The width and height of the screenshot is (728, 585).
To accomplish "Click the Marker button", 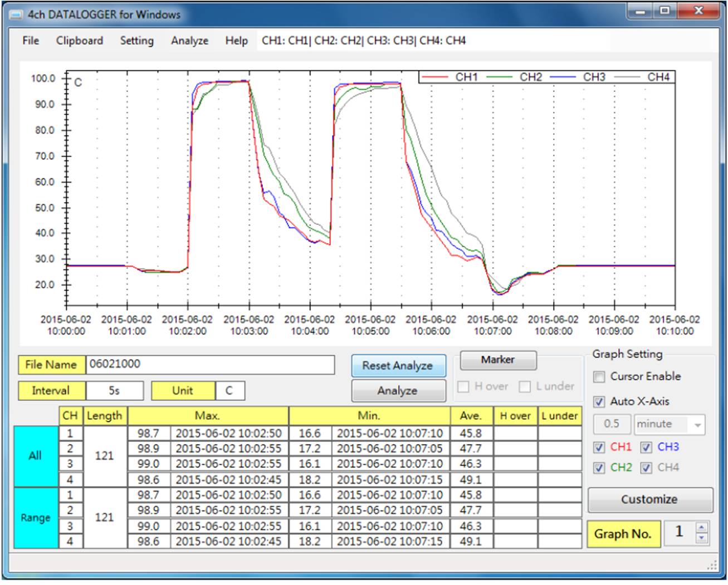I will (497, 360).
